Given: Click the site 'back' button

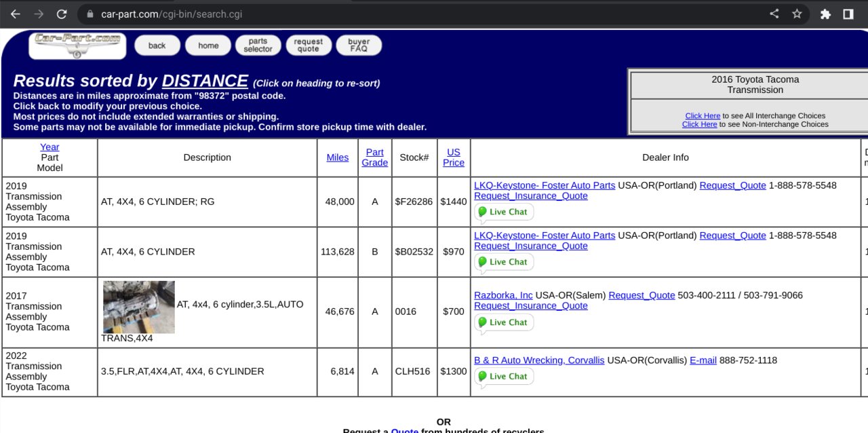Looking at the screenshot, I should pyautogui.click(x=157, y=45).
